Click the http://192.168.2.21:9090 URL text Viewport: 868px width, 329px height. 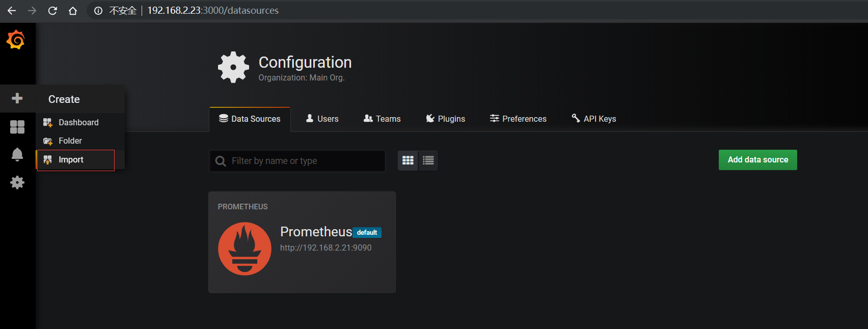pos(326,248)
